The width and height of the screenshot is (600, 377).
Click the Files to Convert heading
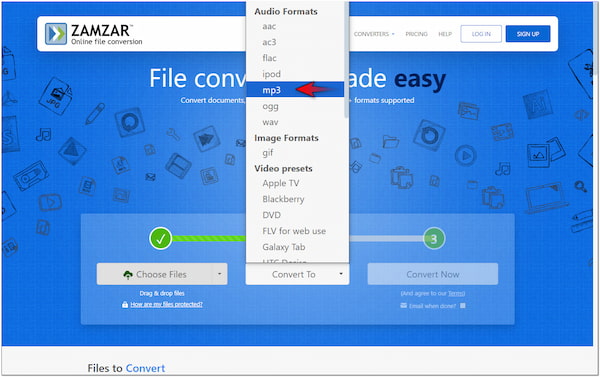tap(126, 368)
